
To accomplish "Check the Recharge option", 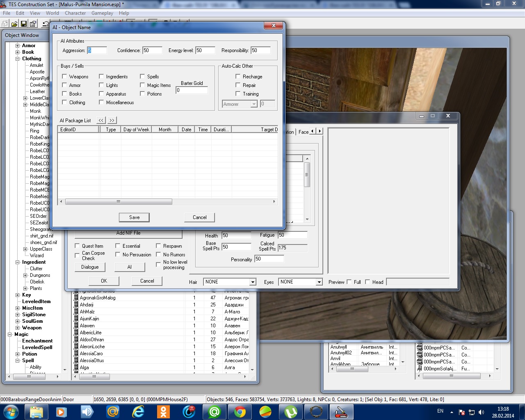I will tap(238, 76).
